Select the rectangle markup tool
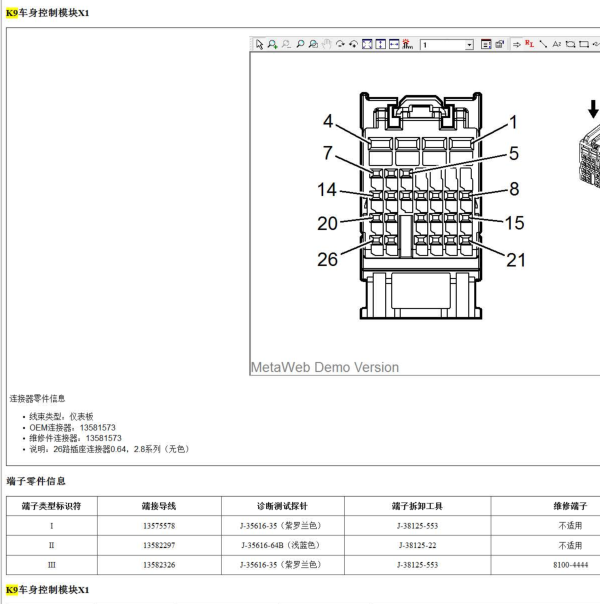 click(x=584, y=44)
